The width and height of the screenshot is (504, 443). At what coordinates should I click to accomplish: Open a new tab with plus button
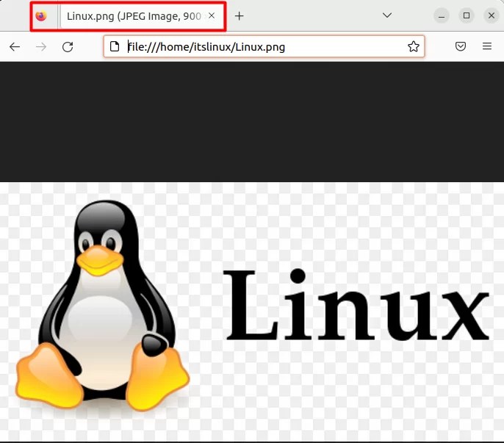(x=240, y=15)
